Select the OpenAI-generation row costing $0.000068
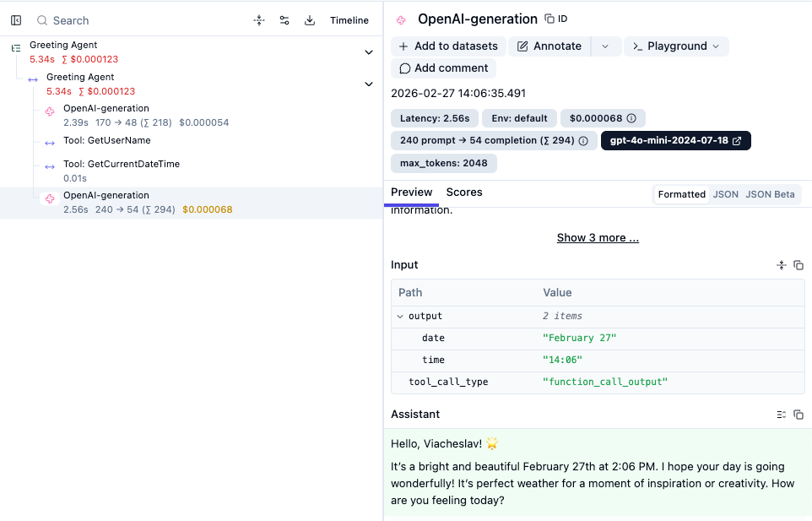The width and height of the screenshot is (812, 521). tap(192, 203)
